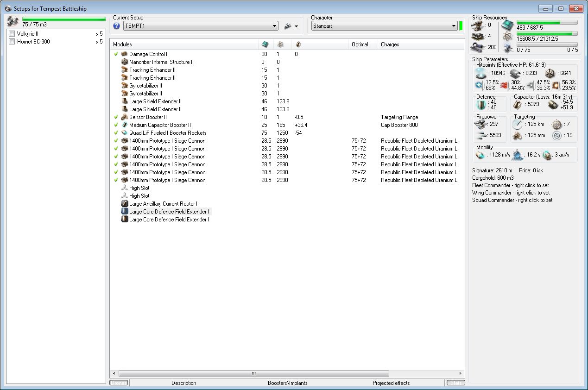The image size is (588, 390).
Task: Click the turret hardpoints icon in Ship Resources
Action: [477, 25]
